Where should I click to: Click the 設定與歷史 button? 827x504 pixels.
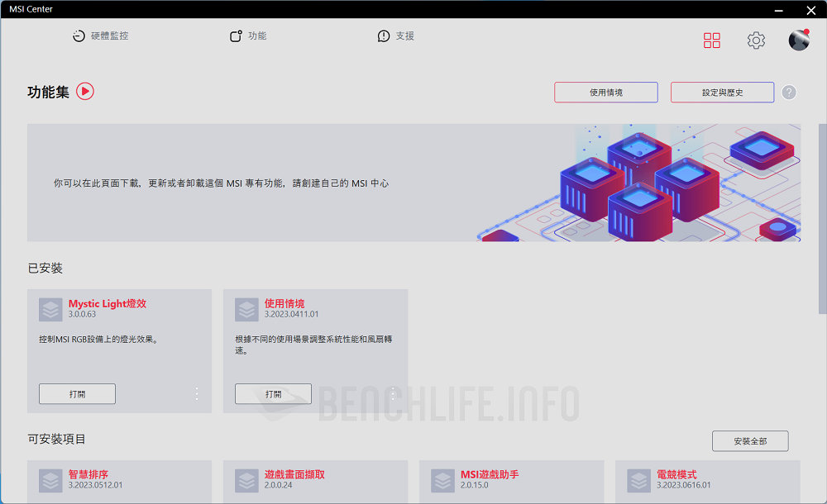tap(722, 93)
